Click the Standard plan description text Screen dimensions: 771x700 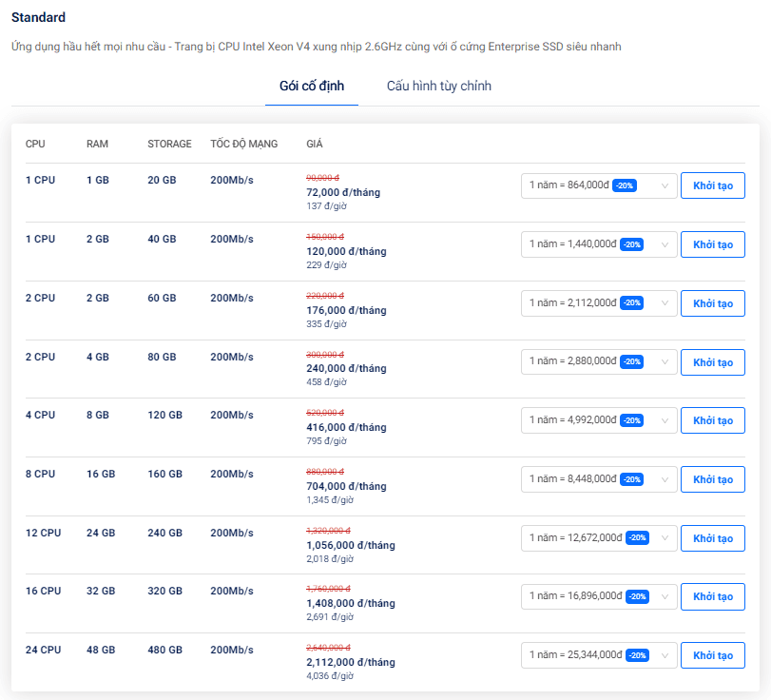point(317,47)
